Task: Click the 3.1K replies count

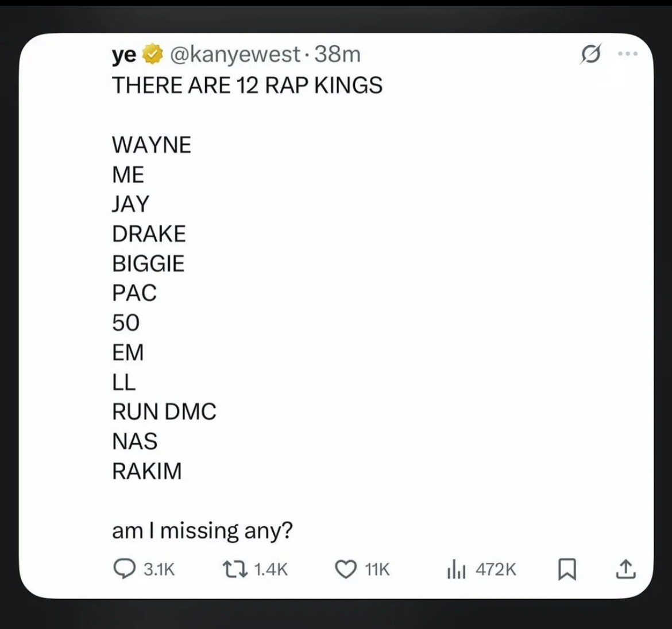Action: (x=159, y=570)
